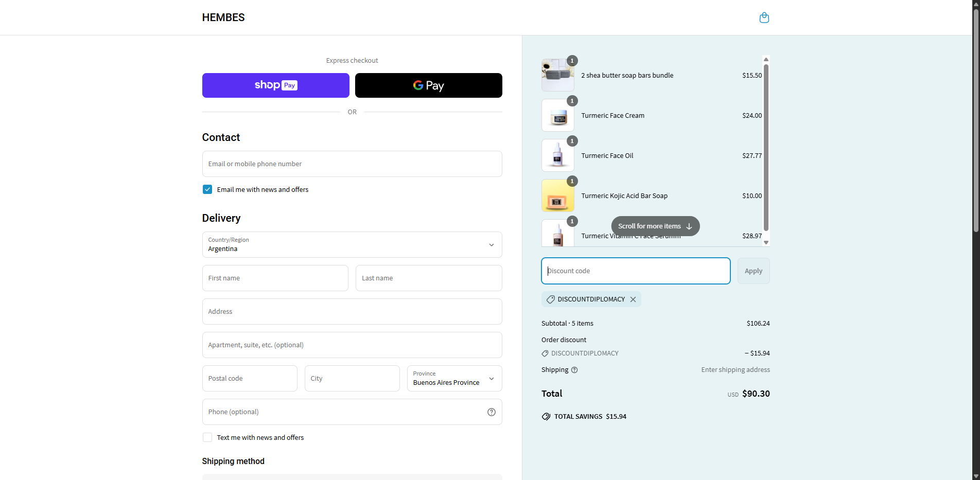The height and width of the screenshot is (480, 980).
Task: Click the Address field
Action: pyautogui.click(x=352, y=312)
